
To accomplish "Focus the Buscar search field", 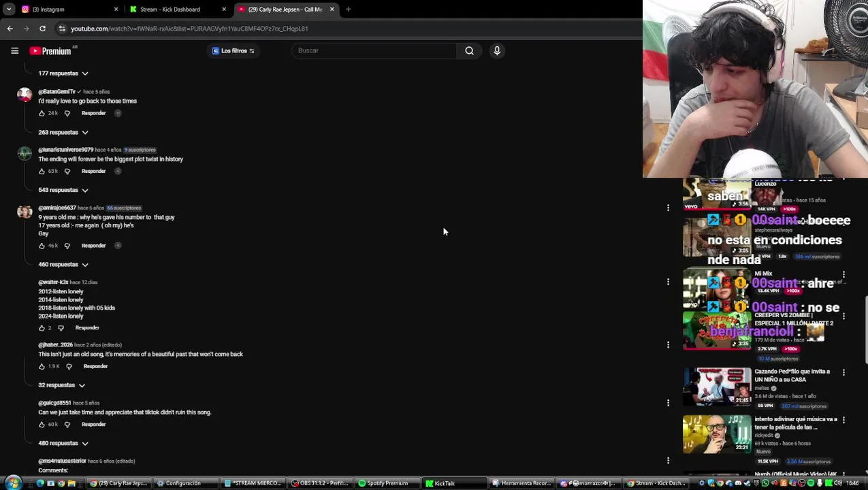I will (374, 50).
